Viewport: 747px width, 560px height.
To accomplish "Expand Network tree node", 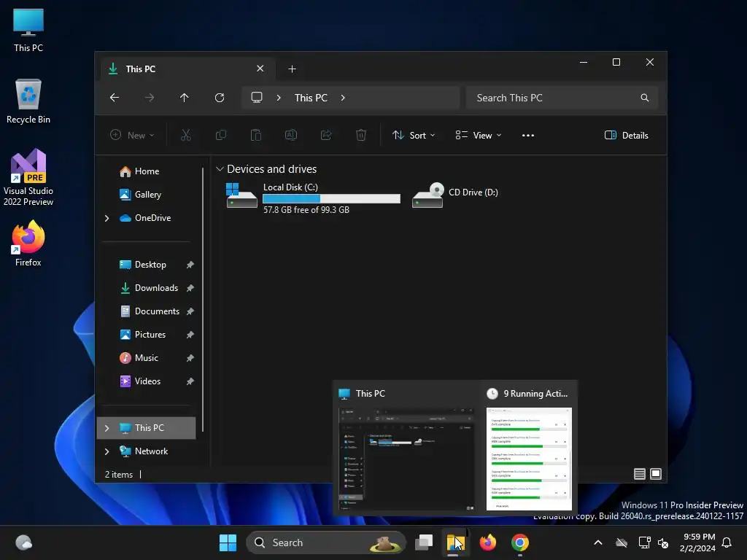I will (107, 451).
